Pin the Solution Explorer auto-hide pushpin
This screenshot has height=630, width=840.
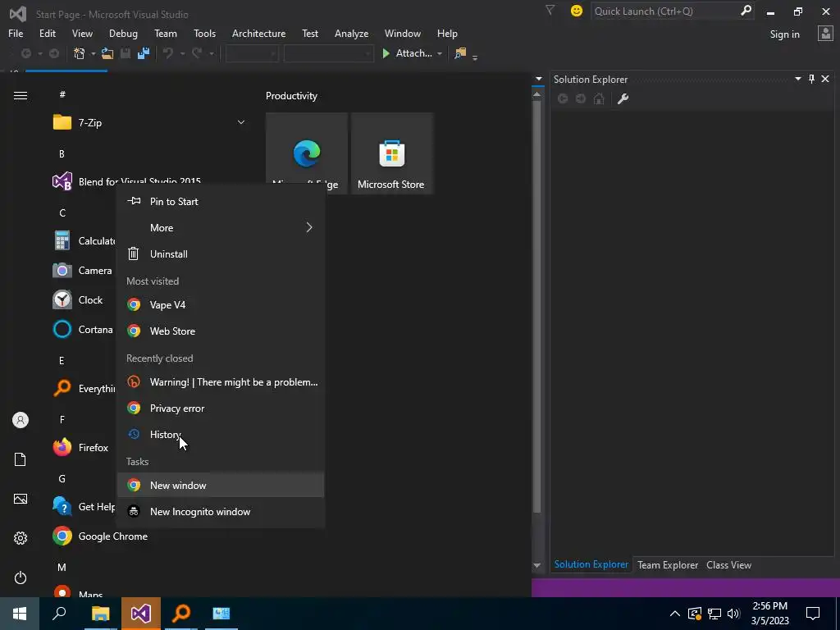coord(811,80)
